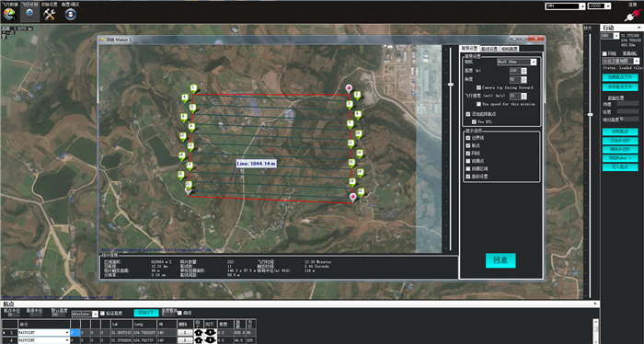Viewport: 644px width, 344px height.
Task: Select green waypoint marker 1 on map
Action: pyautogui.click(x=193, y=88)
